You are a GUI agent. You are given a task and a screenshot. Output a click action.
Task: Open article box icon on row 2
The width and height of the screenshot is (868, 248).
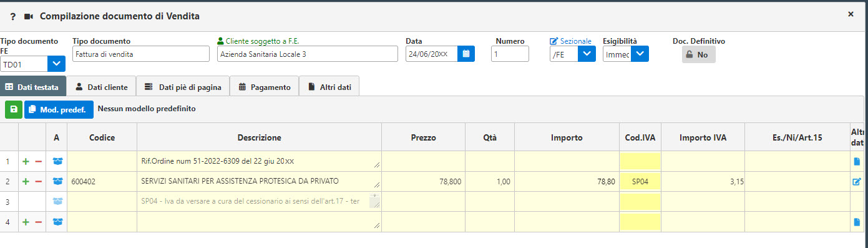click(57, 182)
